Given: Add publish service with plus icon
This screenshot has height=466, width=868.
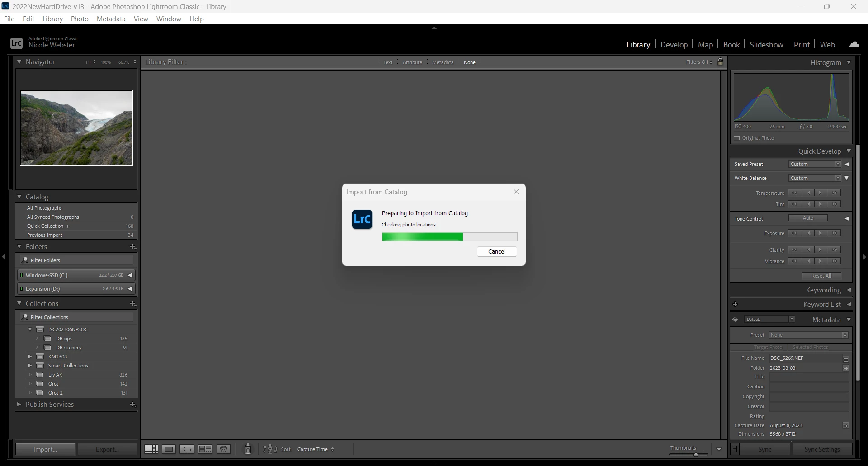Looking at the screenshot, I should tap(133, 404).
